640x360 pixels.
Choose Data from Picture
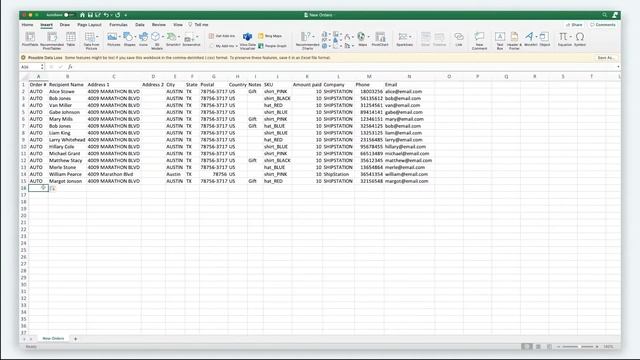91,40
